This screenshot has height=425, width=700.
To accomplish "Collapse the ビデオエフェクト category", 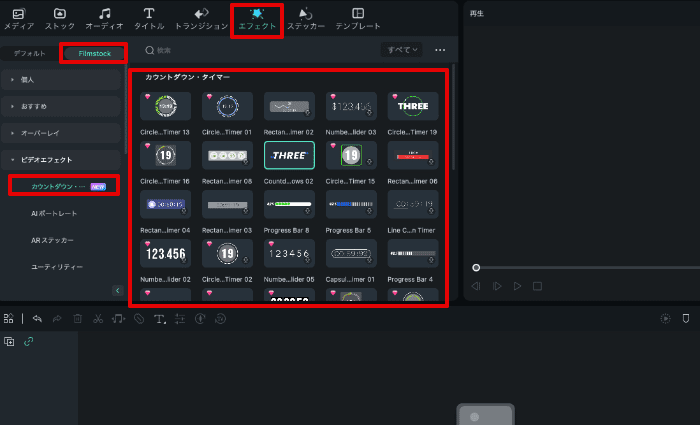I will [x=61, y=160].
